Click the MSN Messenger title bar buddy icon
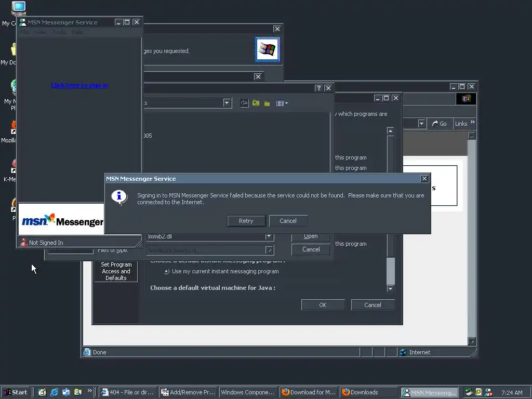Image resolution: width=532 pixels, height=399 pixels. coord(23,22)
